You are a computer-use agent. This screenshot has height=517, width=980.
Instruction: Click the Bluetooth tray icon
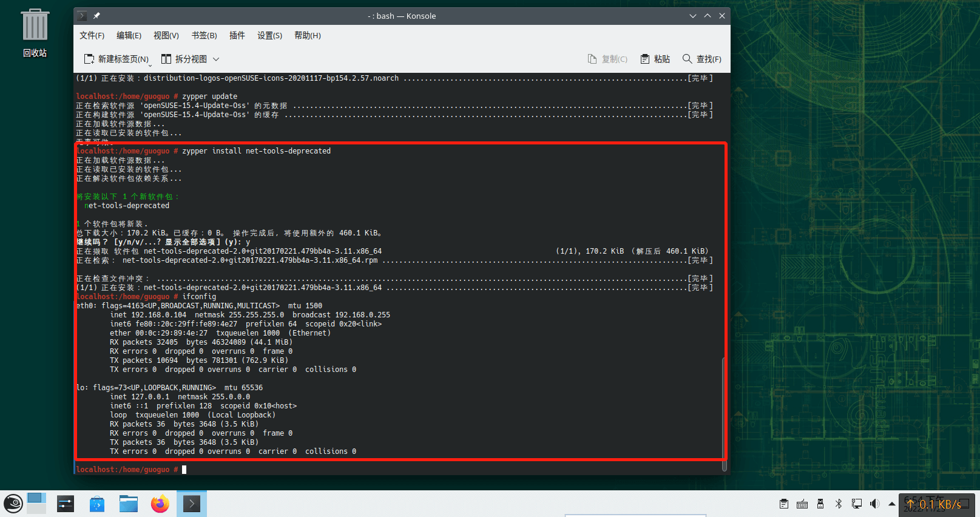(x=839, y=504)
